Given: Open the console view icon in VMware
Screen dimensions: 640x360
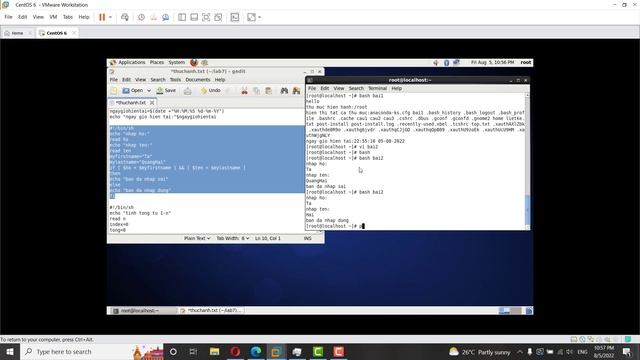Looking at the screenshot, I should [x=235, y=17].
